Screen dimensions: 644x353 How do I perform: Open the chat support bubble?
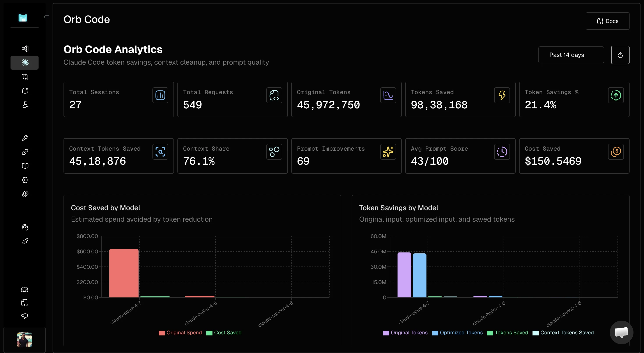[x=621, y=332]
